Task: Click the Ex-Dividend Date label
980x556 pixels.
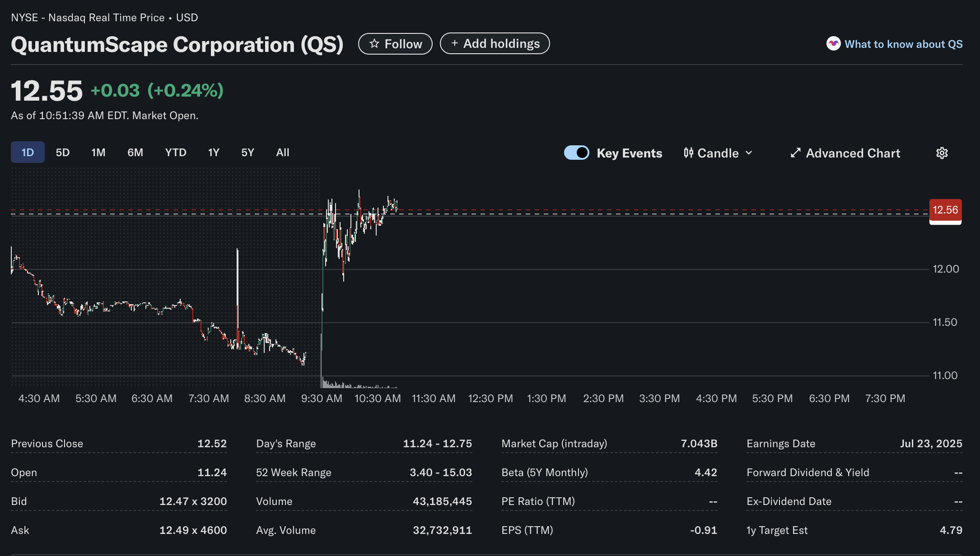Action: [789, 501]
